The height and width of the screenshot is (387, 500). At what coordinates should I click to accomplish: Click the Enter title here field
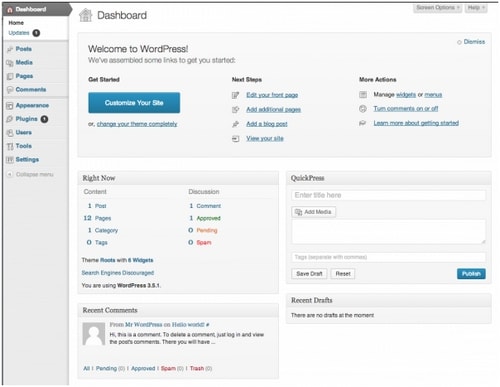coord(388,195)
